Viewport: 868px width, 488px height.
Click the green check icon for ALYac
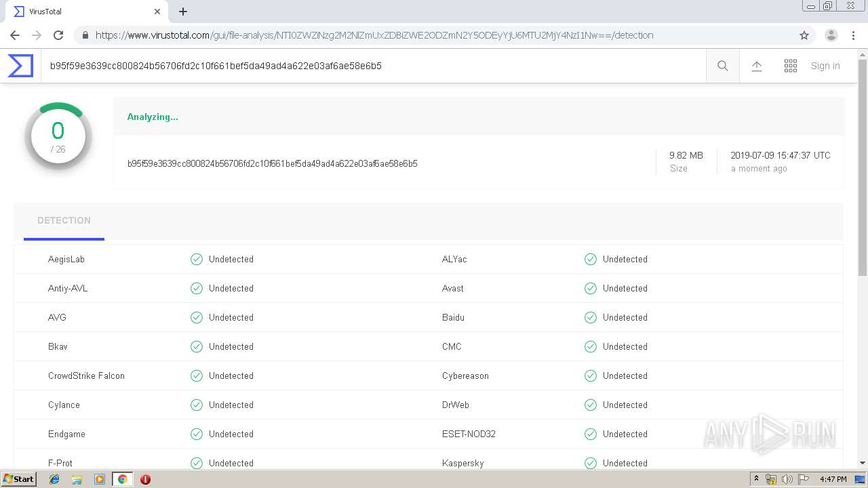(x=591, y=259)
